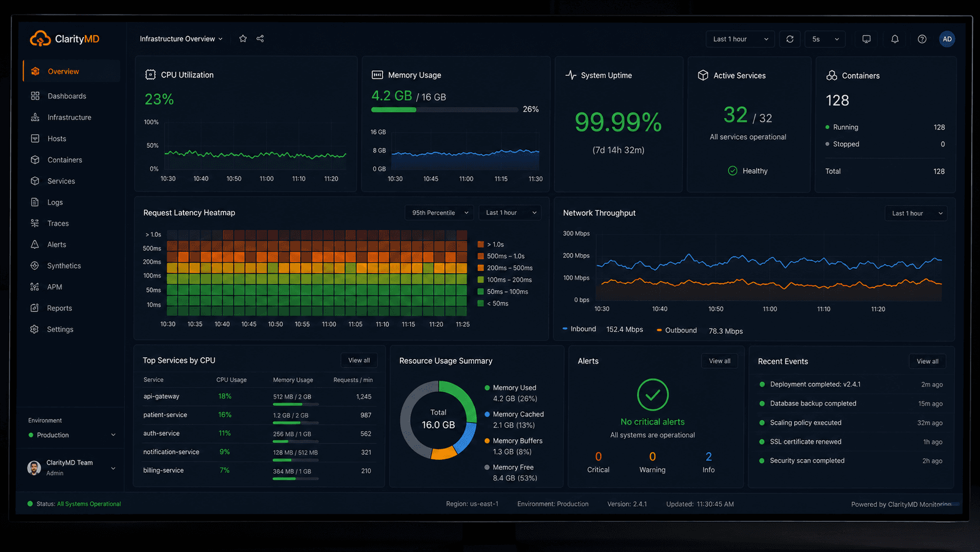Open the Last 1 hour top-bar time range dropdown

(740, 39)
